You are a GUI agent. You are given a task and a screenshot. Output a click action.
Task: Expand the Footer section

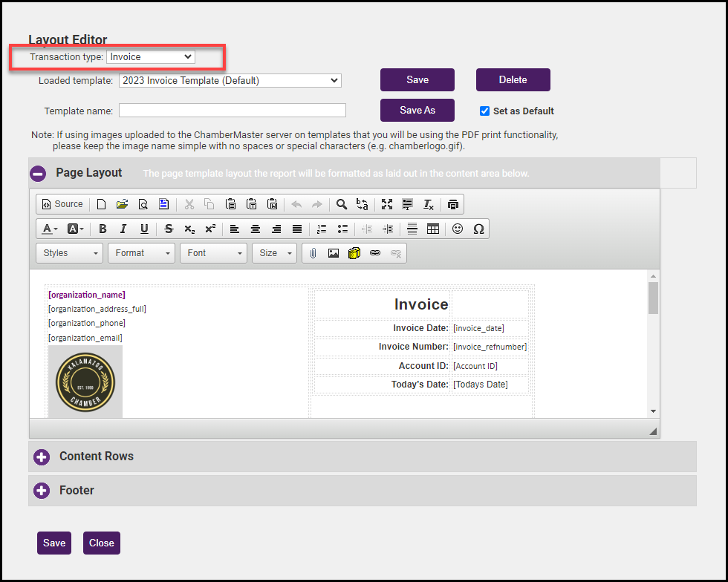(41, 491)
